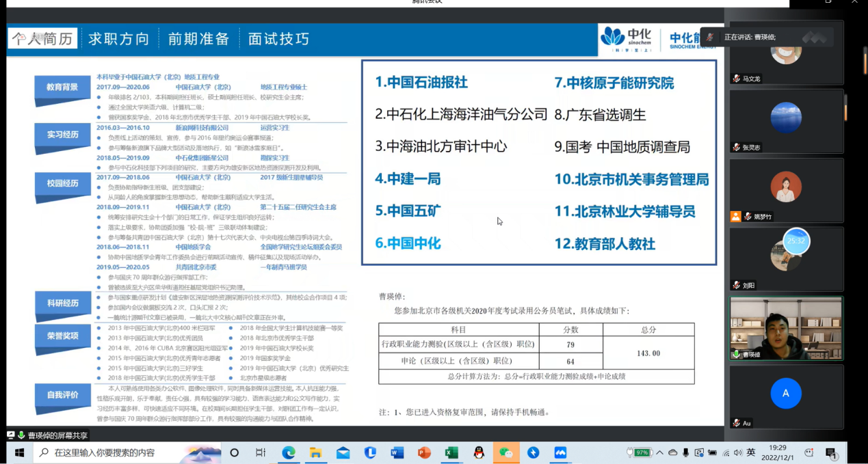Expand the hidden system tray icons chevron
This screenshot has width=868, height=464.
tap(659, 452)
